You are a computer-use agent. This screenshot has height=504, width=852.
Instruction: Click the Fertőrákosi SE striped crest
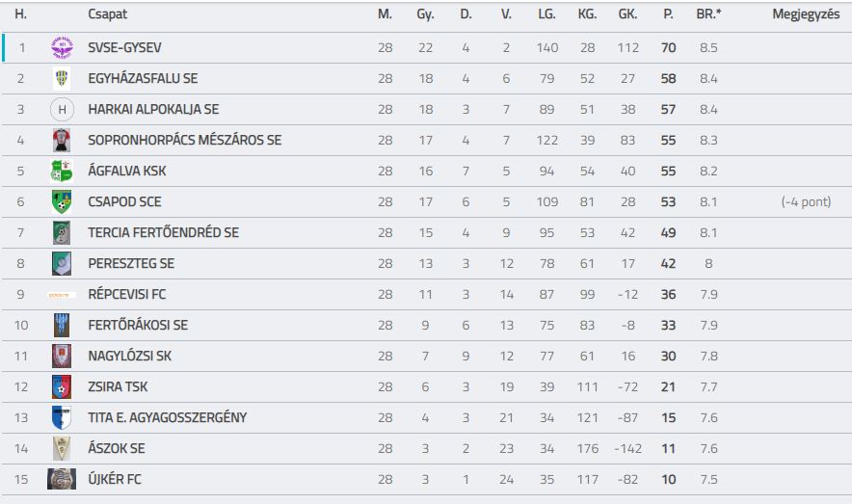[62, 325]
